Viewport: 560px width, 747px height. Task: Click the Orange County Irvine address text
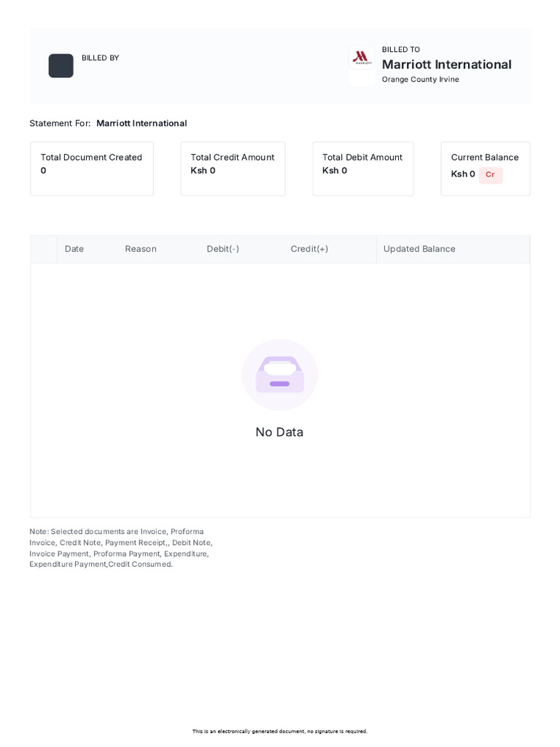click(421, 80)
